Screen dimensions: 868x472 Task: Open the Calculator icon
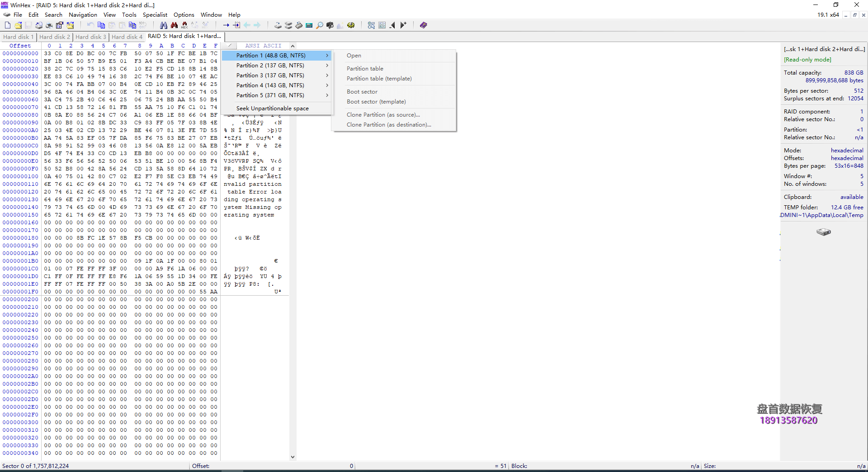309,25
